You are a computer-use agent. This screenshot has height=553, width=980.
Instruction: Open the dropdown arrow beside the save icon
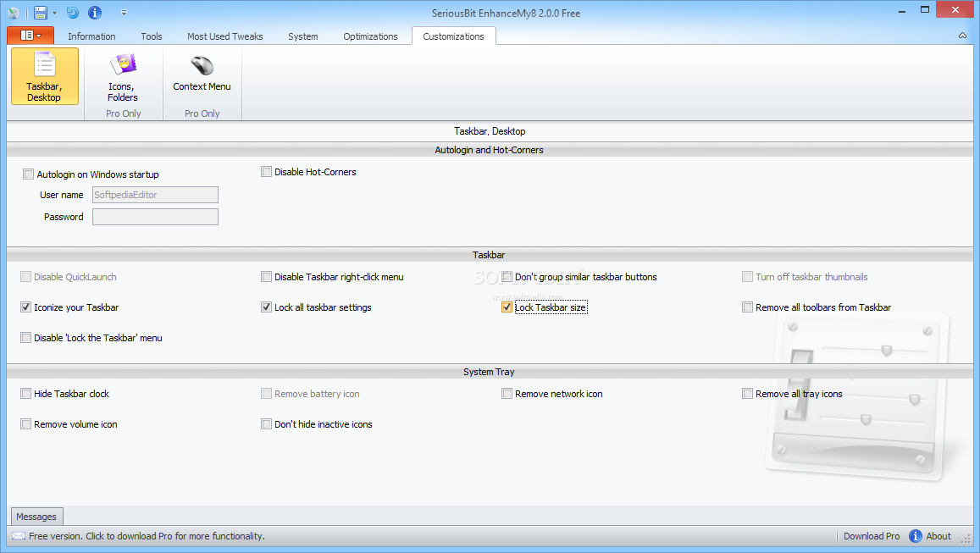click(x=54, y=13)
